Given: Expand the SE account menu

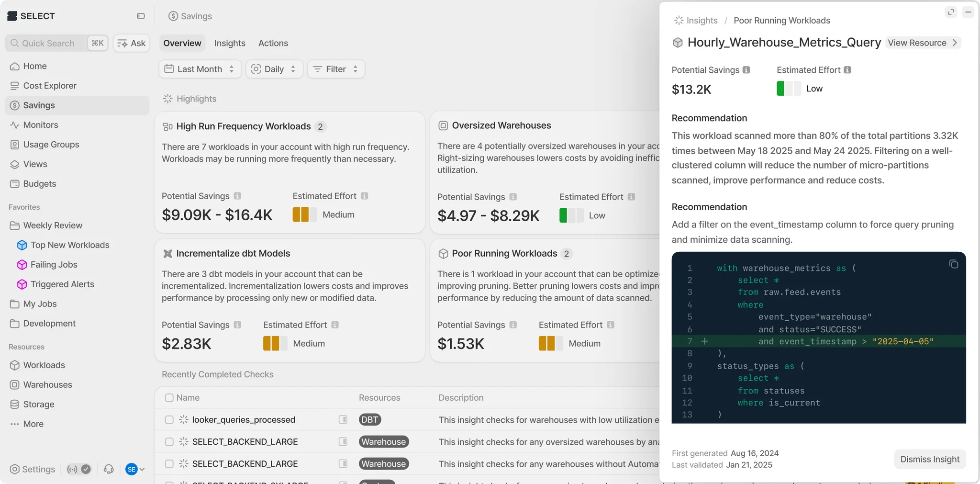Looking at the screenshot, I should (x=135, y=469).
